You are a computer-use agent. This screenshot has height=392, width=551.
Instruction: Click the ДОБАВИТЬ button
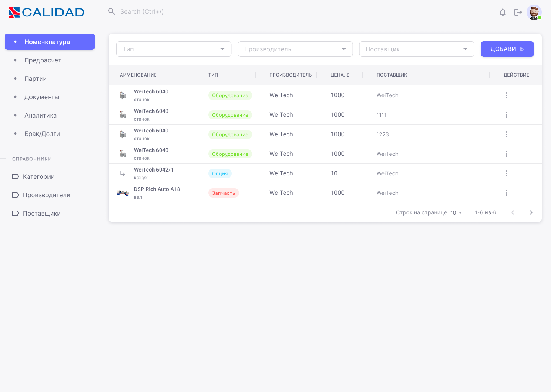point(507,49)
